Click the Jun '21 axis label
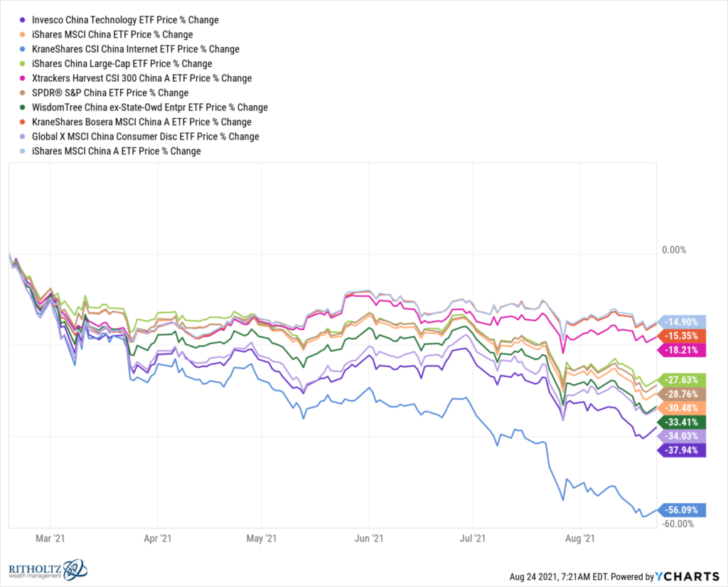This screenshot has height=587, width=728. [370, 539]
